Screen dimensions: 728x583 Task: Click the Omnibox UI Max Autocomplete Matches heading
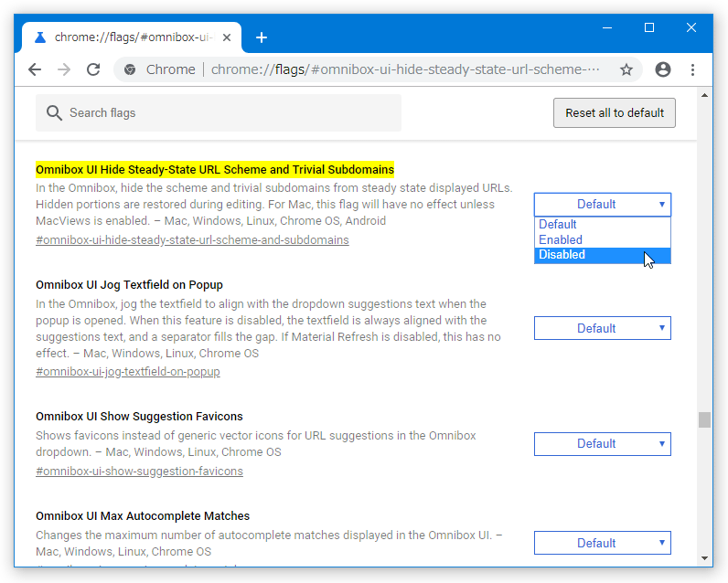(x=143, y=516)
